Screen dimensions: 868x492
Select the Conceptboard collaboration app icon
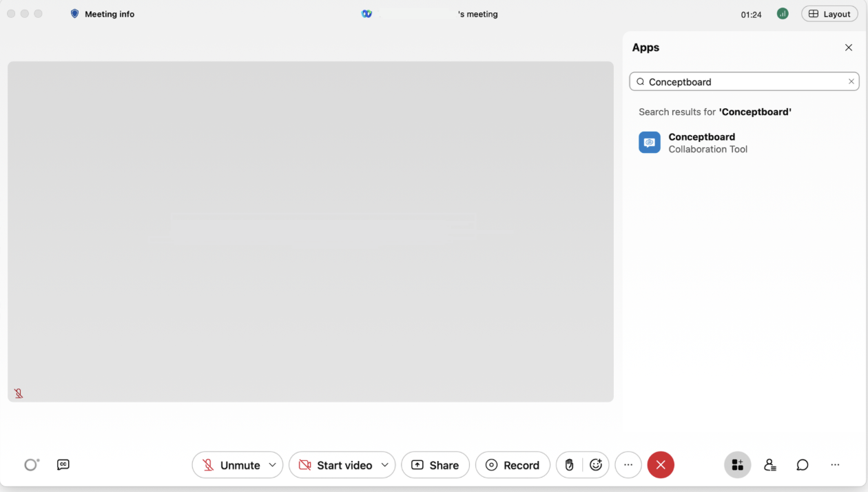point(649,142)
